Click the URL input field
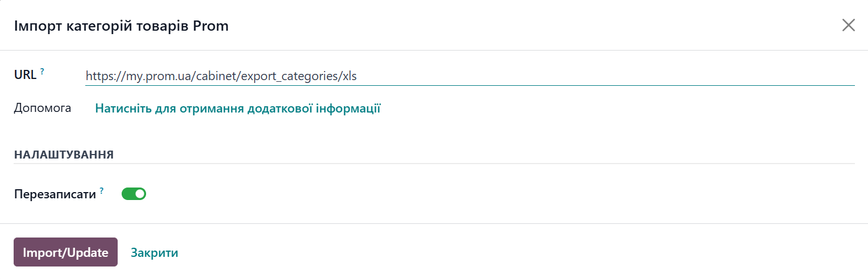This screenshot has width=868, height=279. [470, 76]
